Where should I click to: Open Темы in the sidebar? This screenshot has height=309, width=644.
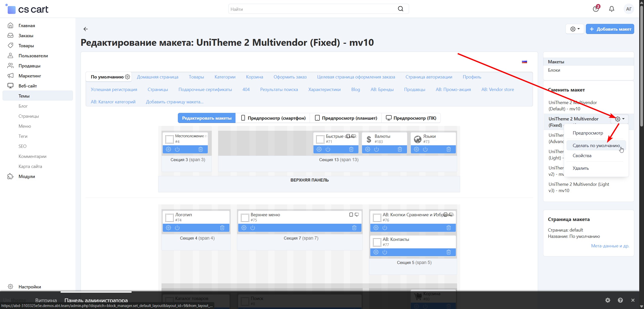tap(38, 96)
